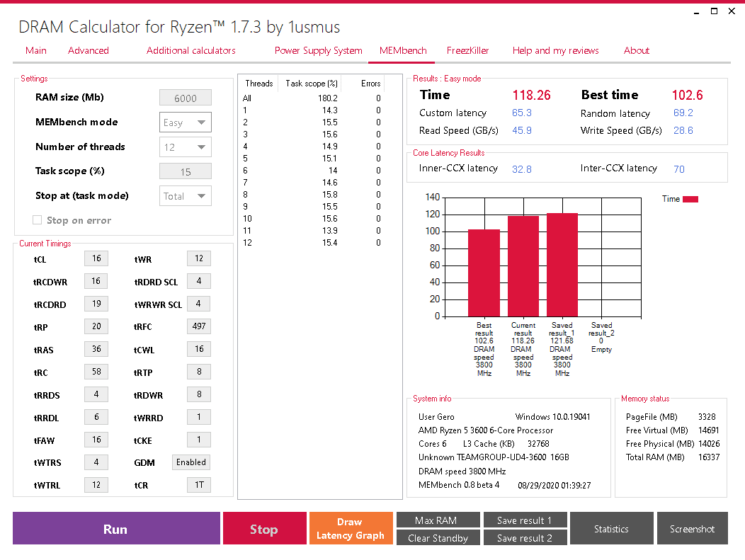
Task: Click the tRCDRD timing value box
Action: click(96, 304)
